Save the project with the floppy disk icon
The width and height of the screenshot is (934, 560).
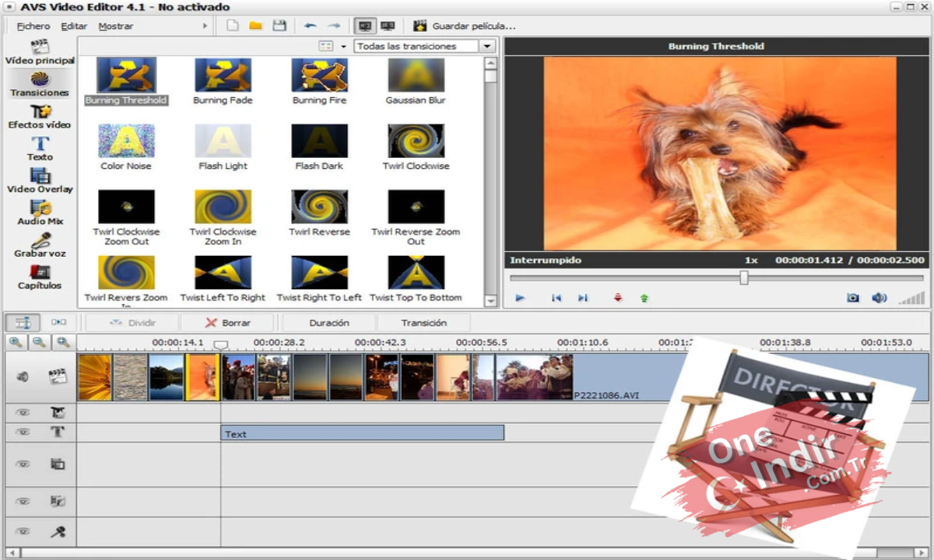[x=279, y=26]
